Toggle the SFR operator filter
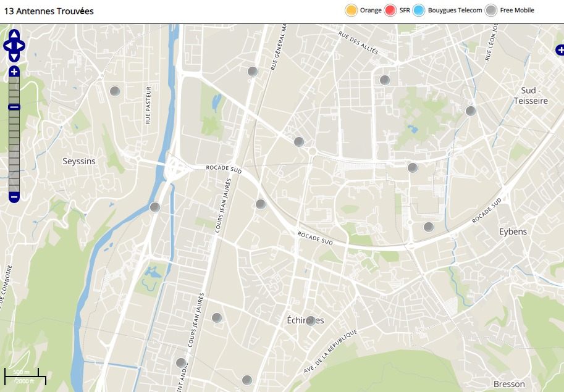The height and width of the screenshot is (392, 564). click(390, 10)
